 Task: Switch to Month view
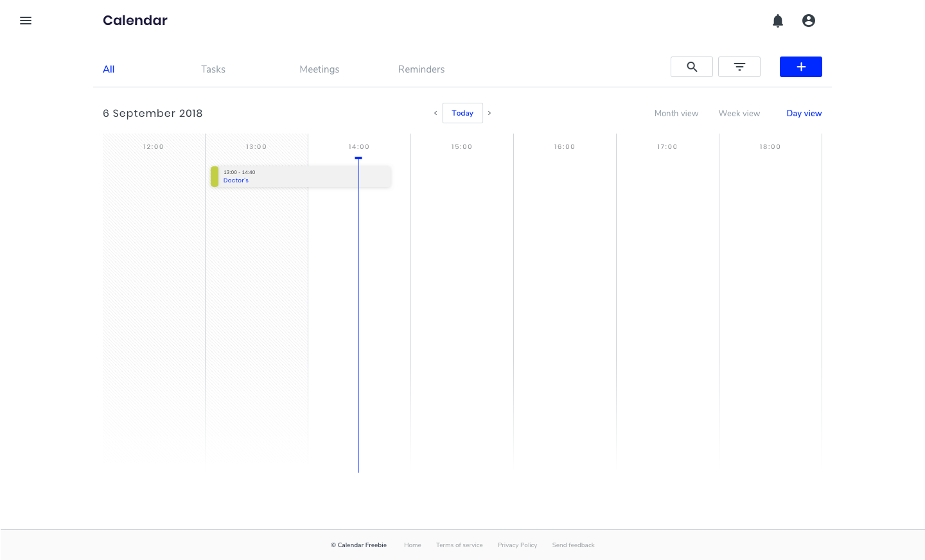pyautogui.click(x=676, y=113)
